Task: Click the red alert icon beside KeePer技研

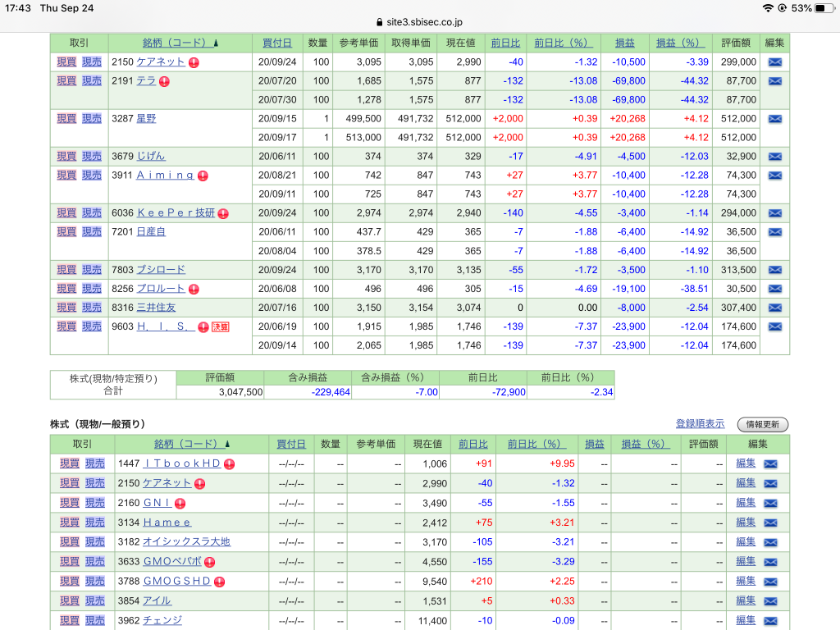Action: [x=223, y=214]
